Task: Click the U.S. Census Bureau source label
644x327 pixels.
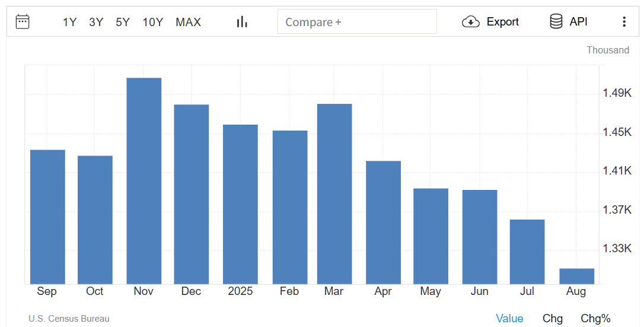Action: (69, 319)
